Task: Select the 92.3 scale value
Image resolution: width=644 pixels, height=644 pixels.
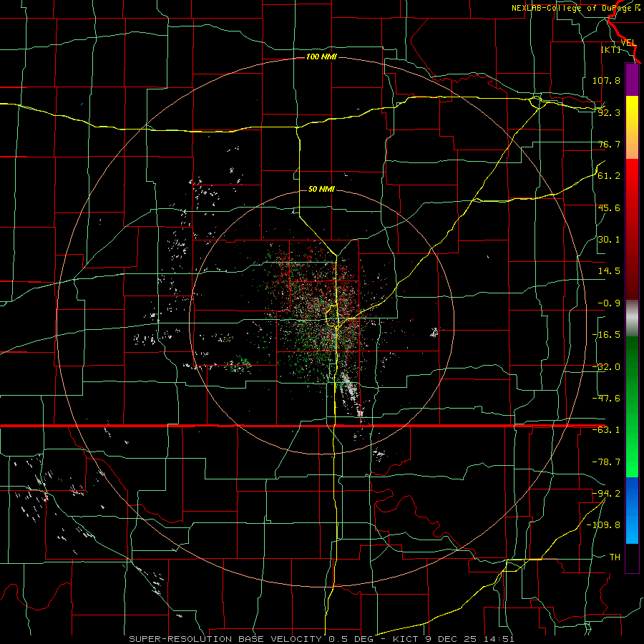Action: (609, 112)
